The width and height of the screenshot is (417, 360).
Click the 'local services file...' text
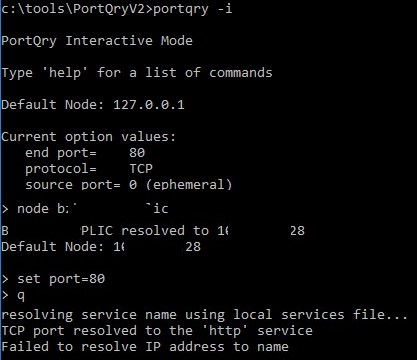[321, 315]
